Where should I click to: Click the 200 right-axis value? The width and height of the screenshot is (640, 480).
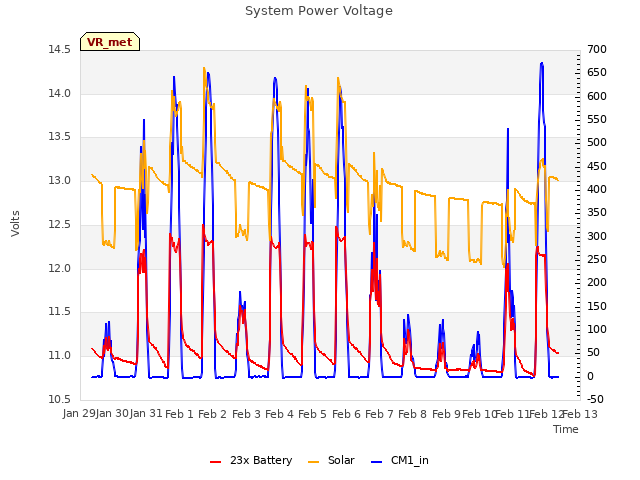[597, 282]
